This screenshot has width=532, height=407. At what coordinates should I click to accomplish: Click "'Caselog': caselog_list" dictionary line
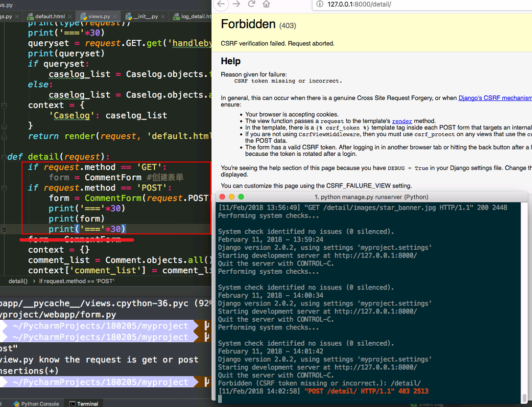[x=108, y=116]
